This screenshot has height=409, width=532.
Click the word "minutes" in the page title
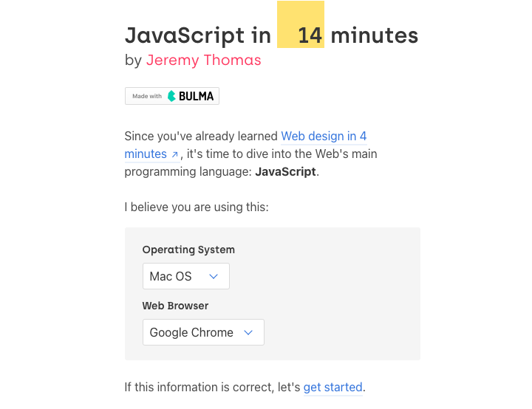[x=374, y=35]
